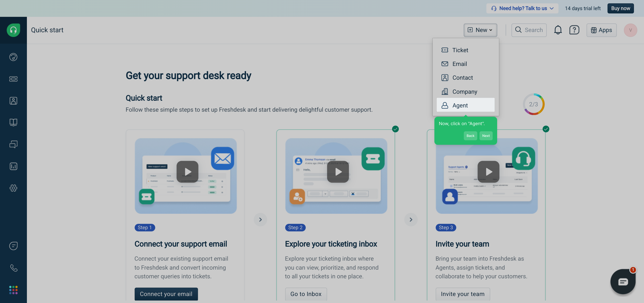This screenshot has width=644, height=303.
Task: Click Next in the green tooltip
Action: tap(486, 136)
